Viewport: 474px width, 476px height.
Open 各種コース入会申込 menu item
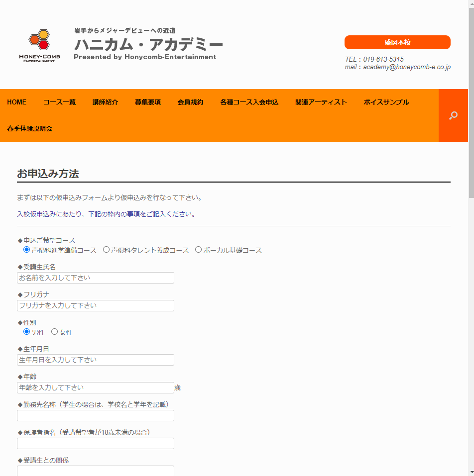pyautogui.click(x=249, y=102)
